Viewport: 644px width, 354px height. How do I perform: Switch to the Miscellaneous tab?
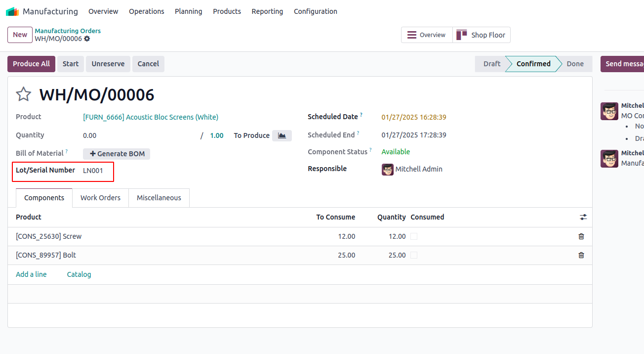click(x=159, y=198)
